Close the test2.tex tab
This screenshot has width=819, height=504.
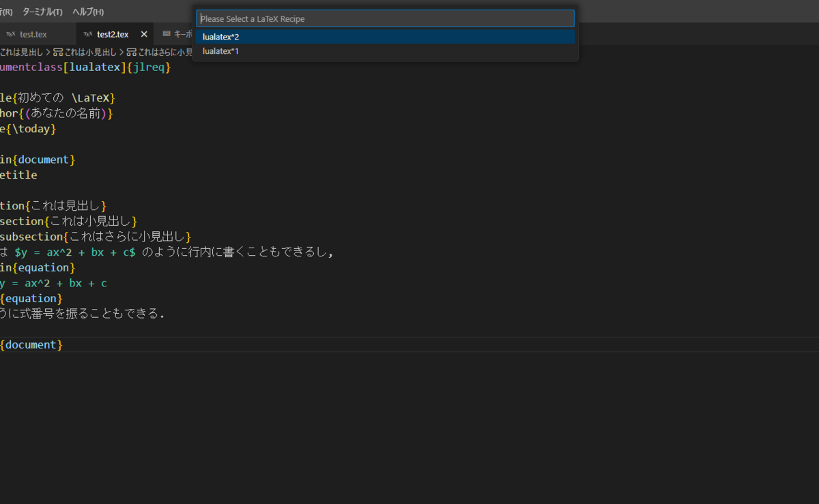pos(143,33)
